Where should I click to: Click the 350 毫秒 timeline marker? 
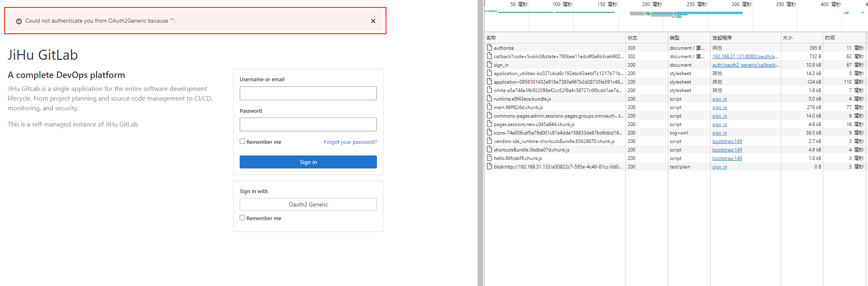786,4
